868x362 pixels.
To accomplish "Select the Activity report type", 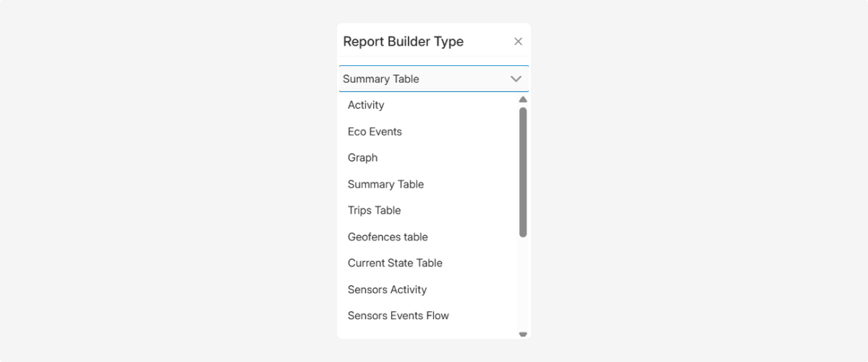I will click(366, 105).
